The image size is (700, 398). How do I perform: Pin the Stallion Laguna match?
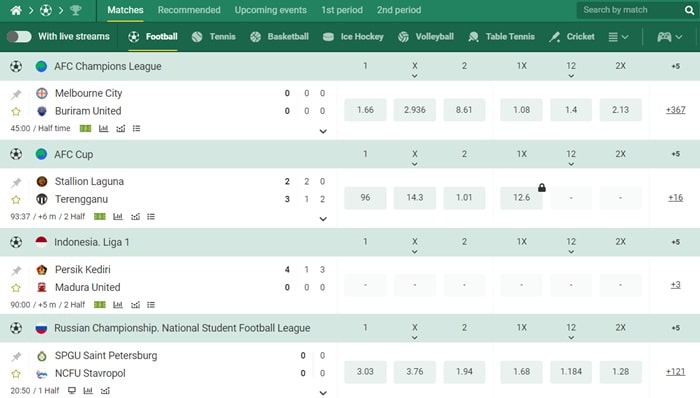[x=16, y=182]
